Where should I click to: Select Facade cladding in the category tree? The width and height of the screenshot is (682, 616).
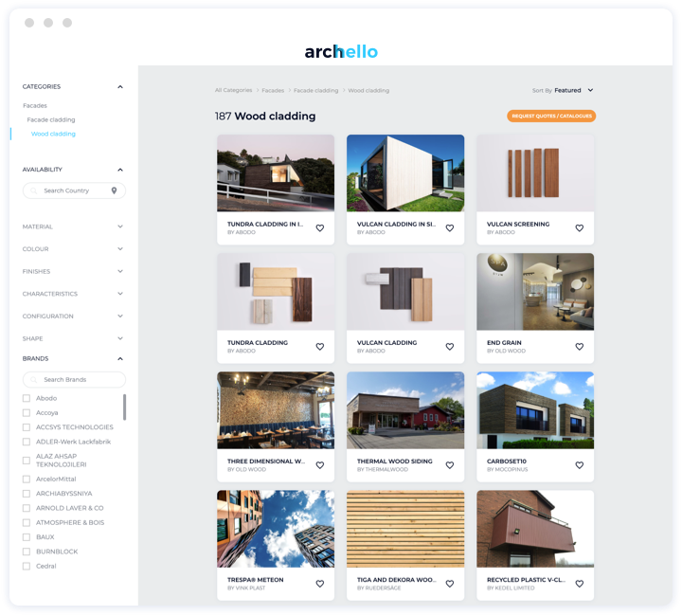tap(51, 119)
